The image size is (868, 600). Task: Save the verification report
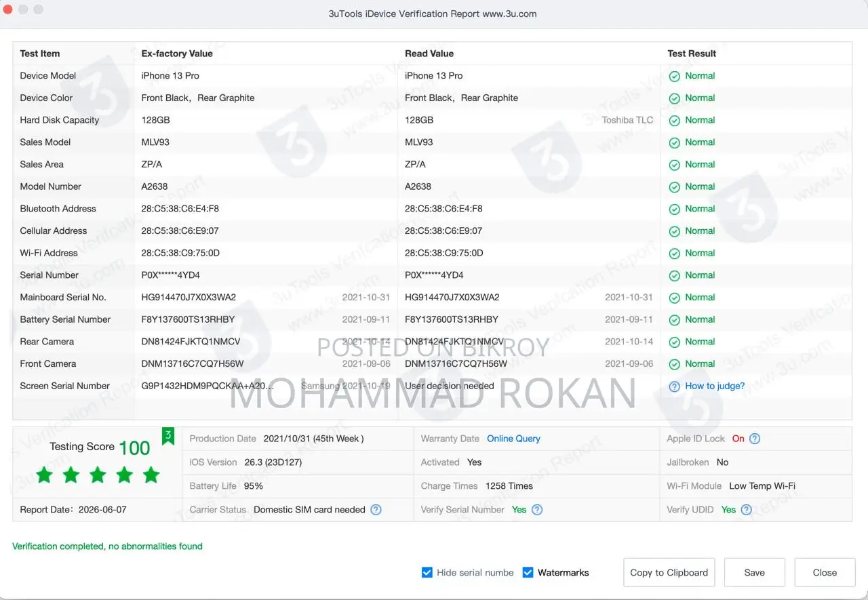click(754, 572)
